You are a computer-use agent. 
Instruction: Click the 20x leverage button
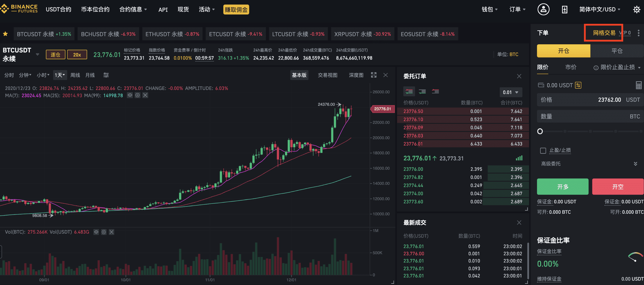pos(77,55)
